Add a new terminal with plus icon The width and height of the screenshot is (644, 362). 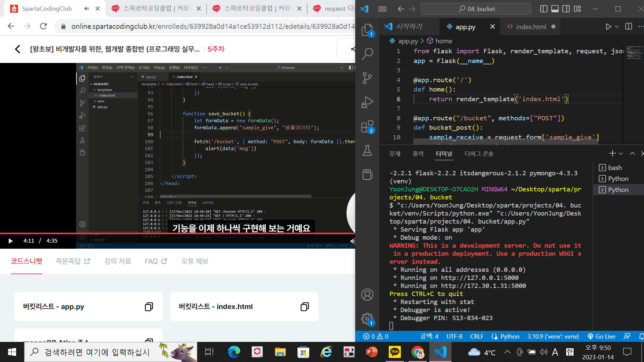[612, 154]
